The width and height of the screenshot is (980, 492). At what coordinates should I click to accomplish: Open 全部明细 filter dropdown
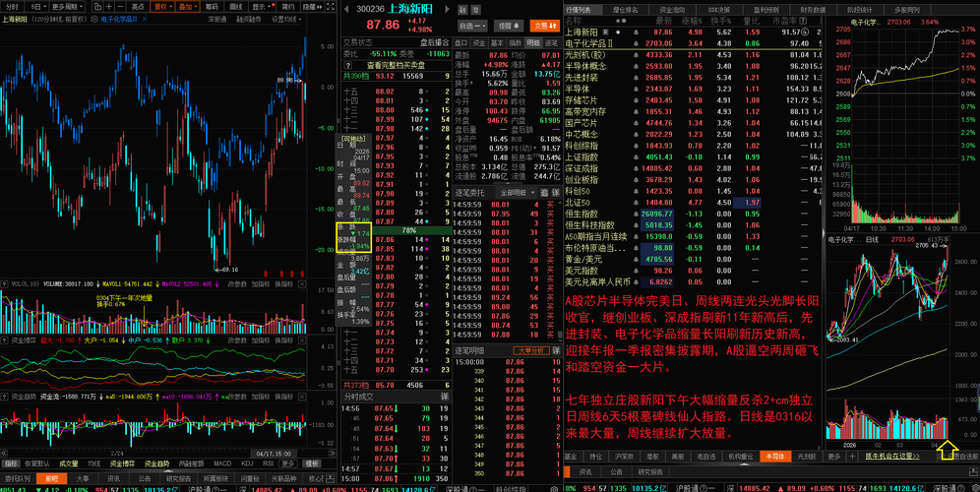[x=517, y=193]
